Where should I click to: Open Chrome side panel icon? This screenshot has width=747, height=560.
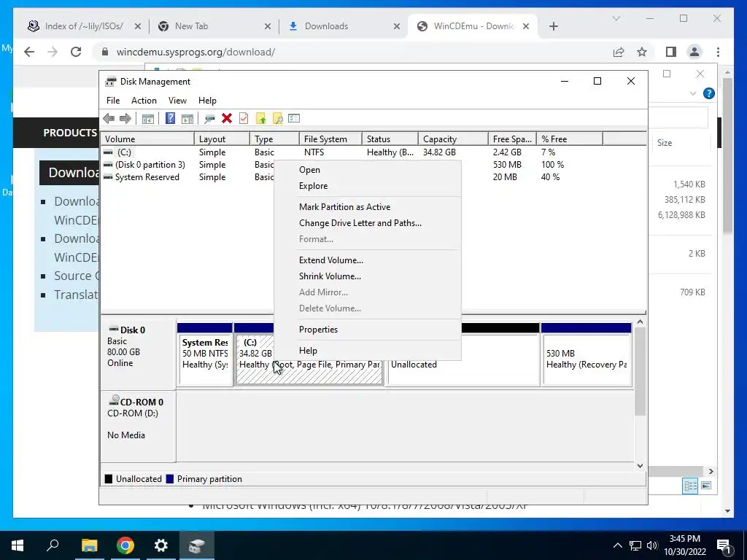click(x=671, y=52)
